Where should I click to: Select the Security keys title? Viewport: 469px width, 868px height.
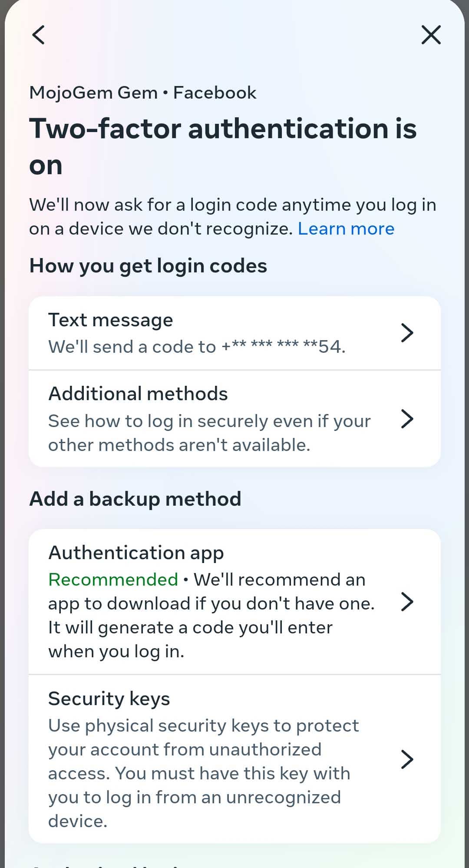(x=109, y=699)
